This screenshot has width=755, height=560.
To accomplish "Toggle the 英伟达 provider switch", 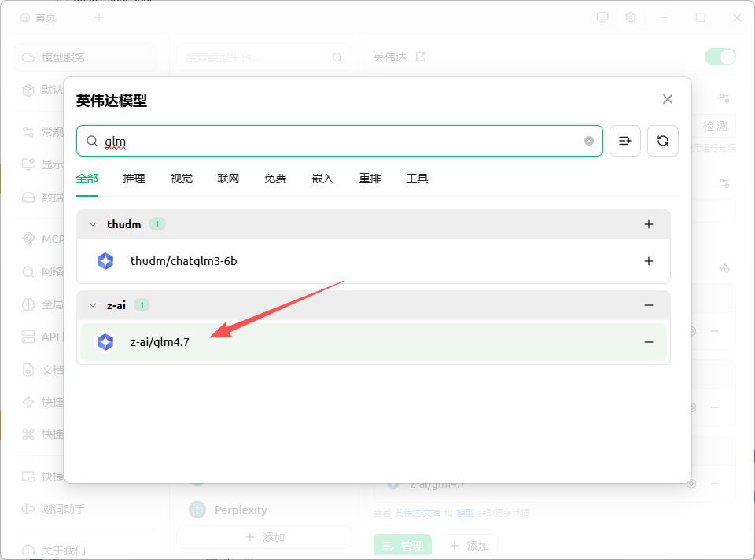I will pos(720,57).
